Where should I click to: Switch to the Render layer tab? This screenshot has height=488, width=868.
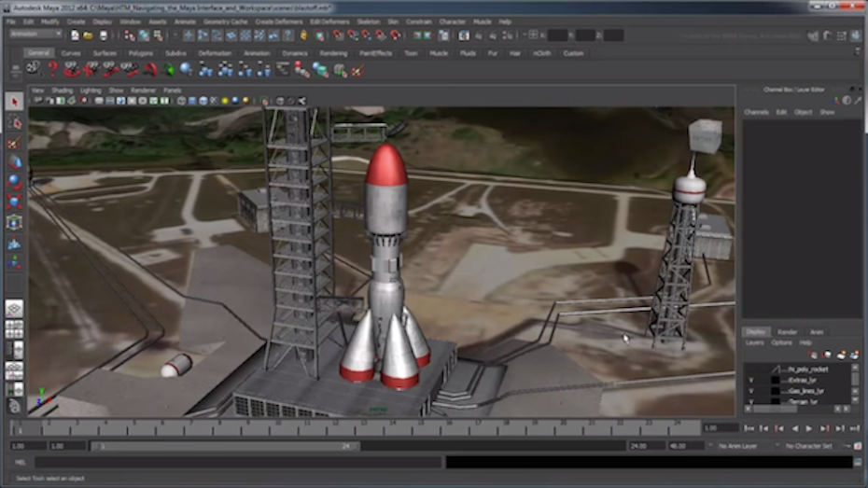(787, 331)
